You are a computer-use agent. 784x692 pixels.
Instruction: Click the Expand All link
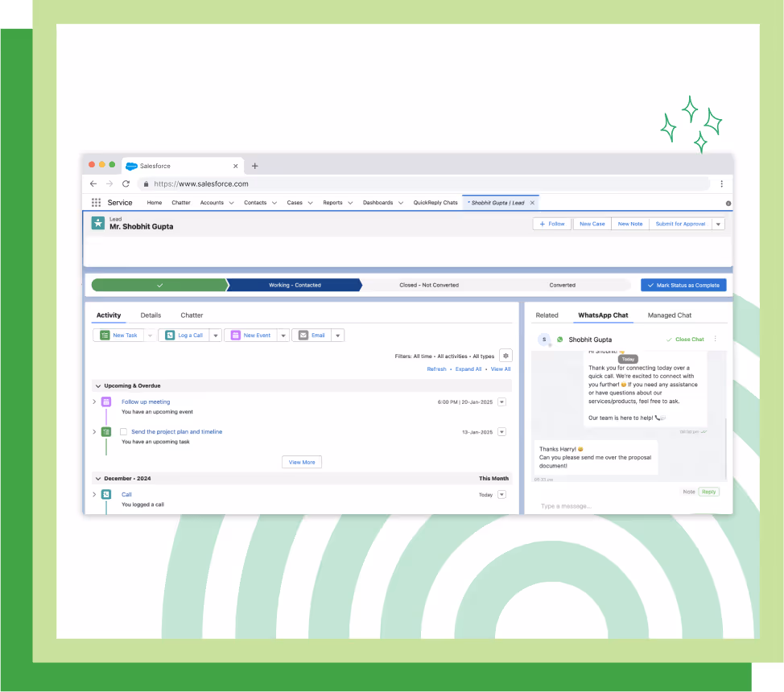(x=468, y=369)
